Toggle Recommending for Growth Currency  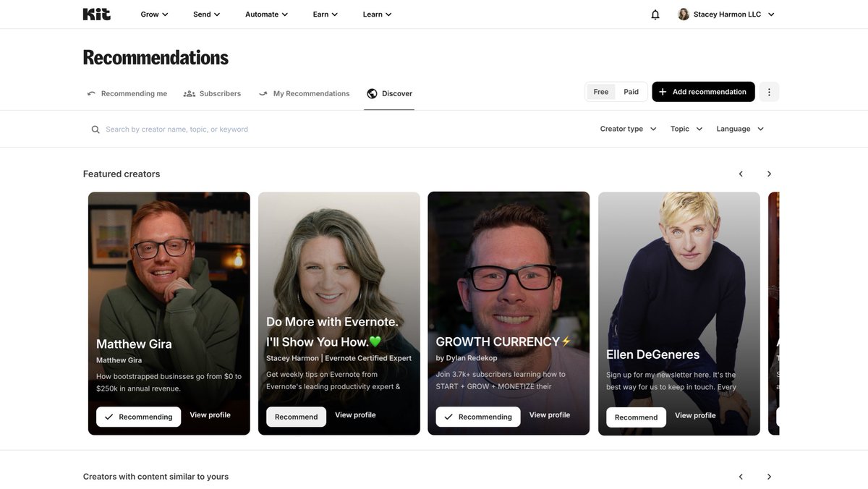(x=478, y=417)
